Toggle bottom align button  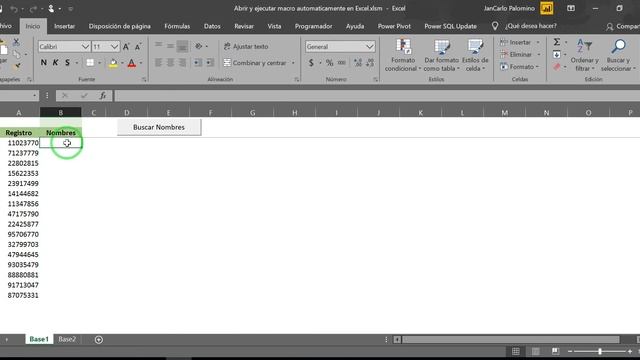point(182,46)
